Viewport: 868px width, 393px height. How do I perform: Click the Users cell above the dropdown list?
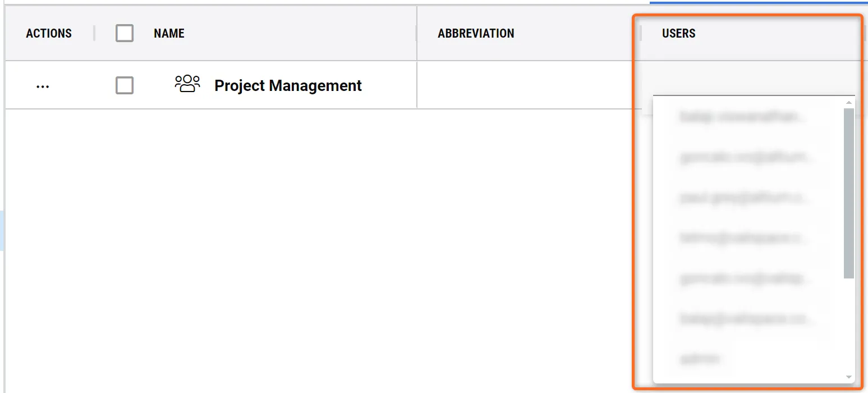click(x=746, y=79)
